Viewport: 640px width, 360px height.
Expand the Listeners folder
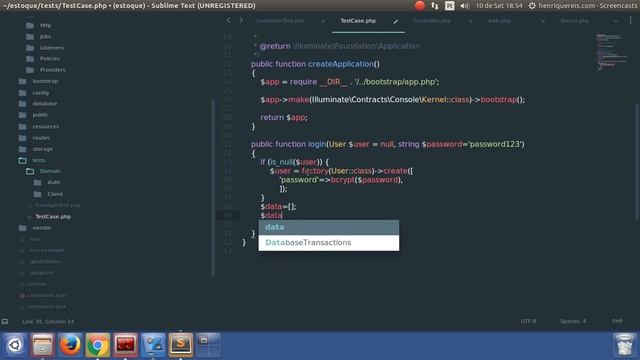(x=52, y=48)
